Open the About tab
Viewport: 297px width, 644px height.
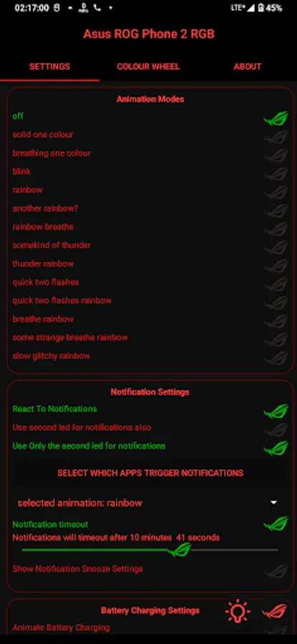click(248, 67)
